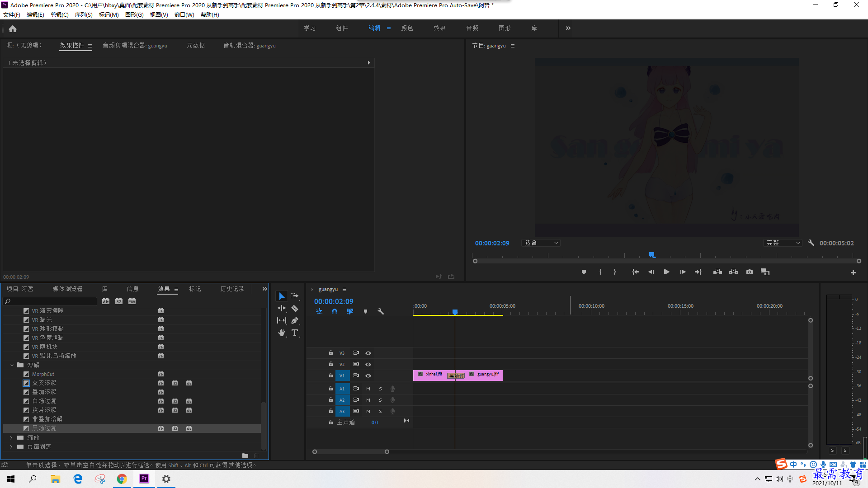The image size is (868, 488).
Task: Toggle sync lock on track A3
Action: point(356,411)
